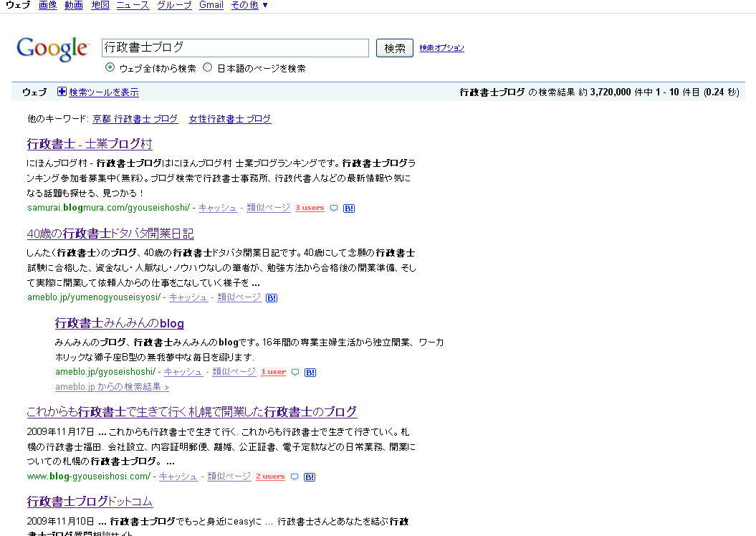Click the plus icon beside 検索ツールを表示

tap(62, 92)
